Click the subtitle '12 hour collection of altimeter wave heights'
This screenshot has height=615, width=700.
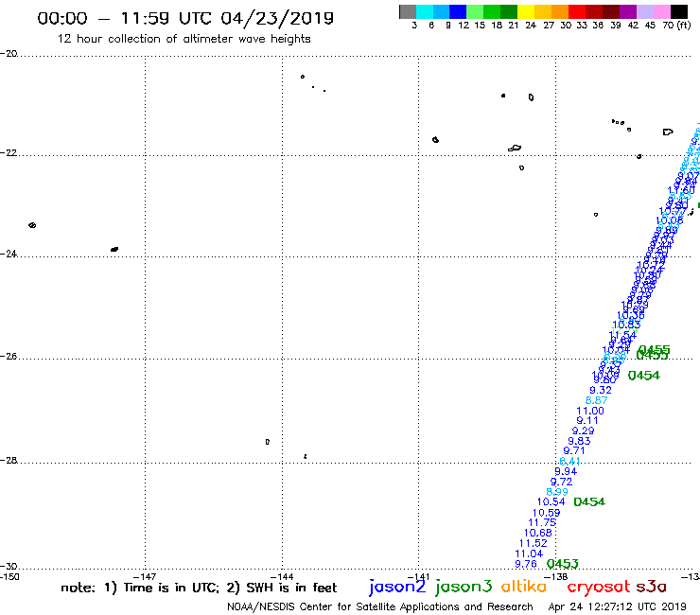coord(184,39)
